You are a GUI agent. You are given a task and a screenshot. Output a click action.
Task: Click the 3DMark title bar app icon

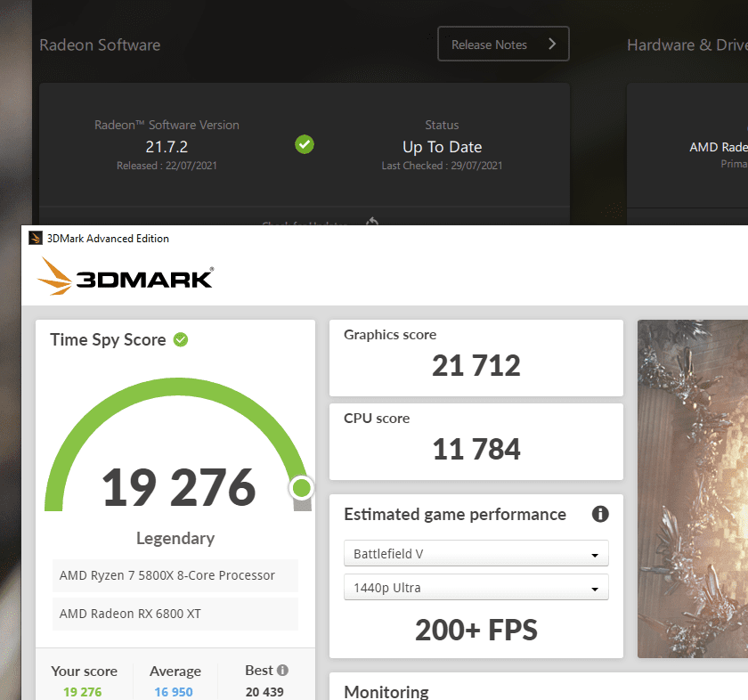pyautogui.click(x=36, y=238)
